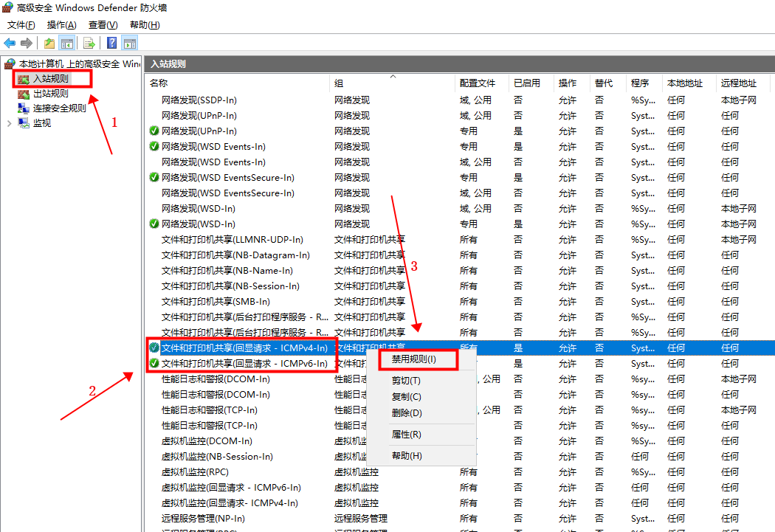The width and height of the screenshot is (775, 532).
Task: Select the ICMPv6-In 文件和打印机共享 rule row
Action: (x=244, y=364)
